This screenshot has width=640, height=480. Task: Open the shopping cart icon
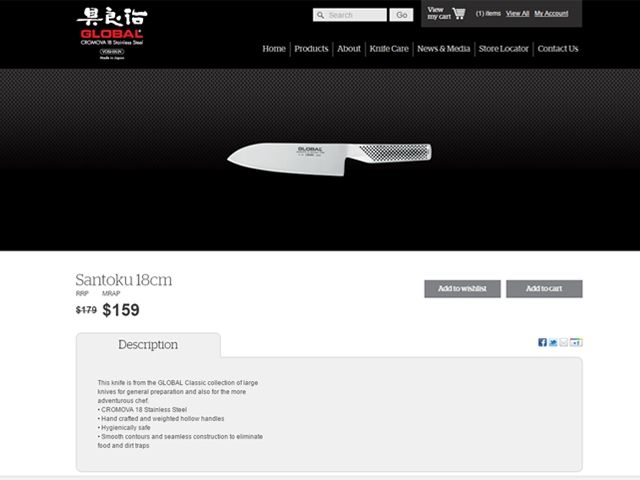[x=459, y=13]
